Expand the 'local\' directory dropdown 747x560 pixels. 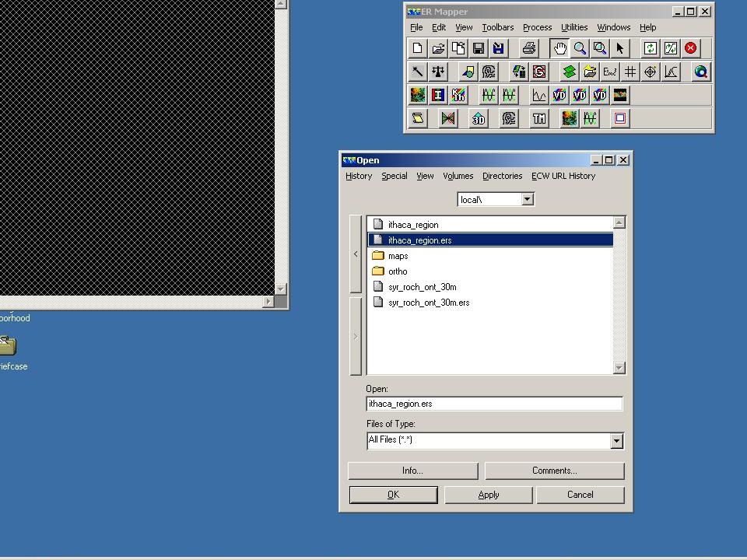click(x=528, y=200)
